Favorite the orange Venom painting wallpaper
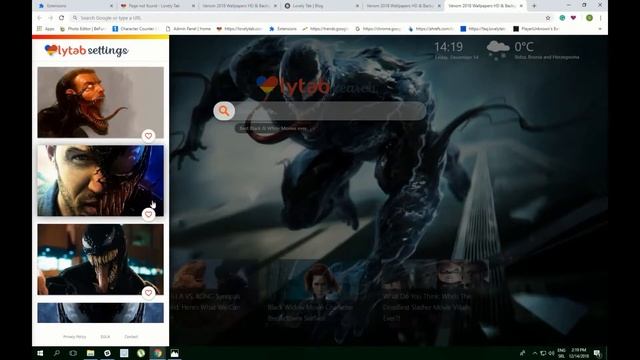The width and height of the screenshot is (640, 360). pyautogui.click(x=149, y=136)
